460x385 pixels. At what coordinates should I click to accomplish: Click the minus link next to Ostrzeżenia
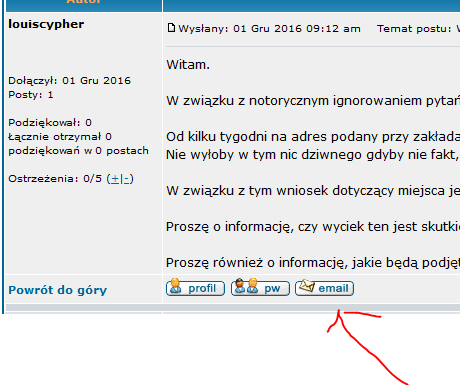(x=126, y=179)
